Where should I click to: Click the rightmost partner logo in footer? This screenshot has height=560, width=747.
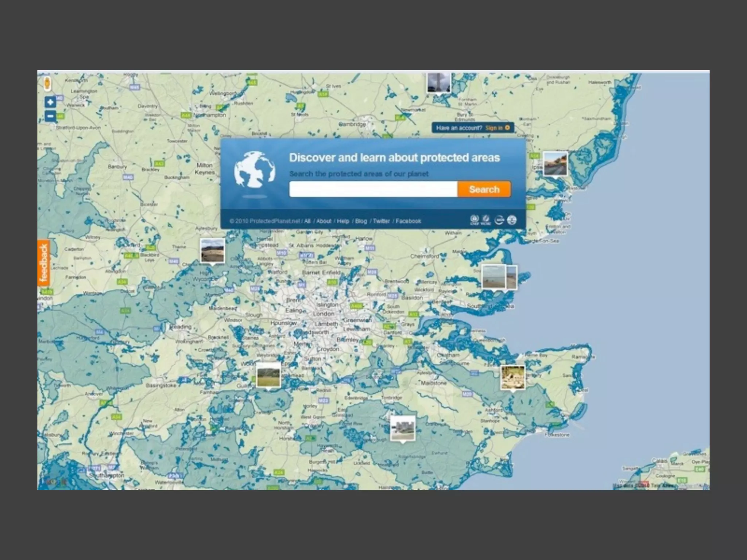tap(512, 220)
